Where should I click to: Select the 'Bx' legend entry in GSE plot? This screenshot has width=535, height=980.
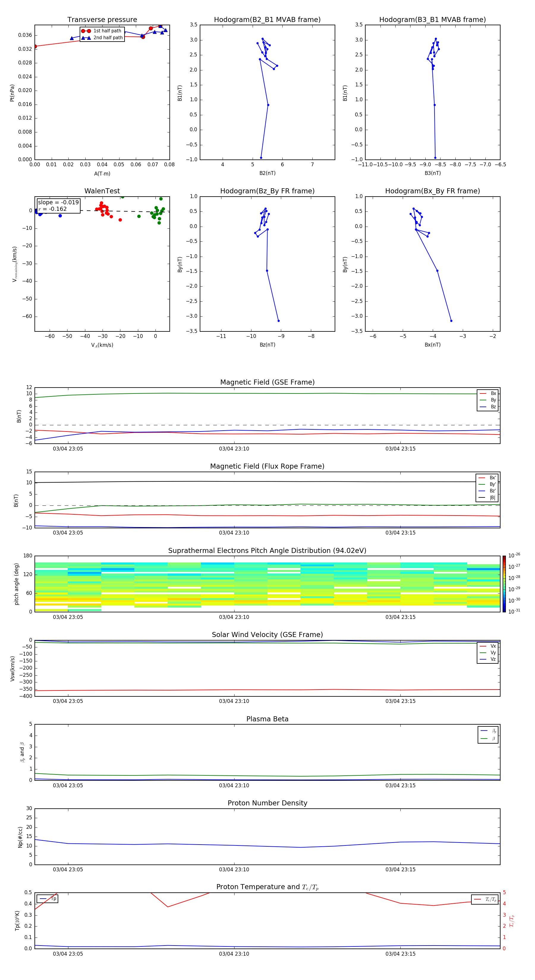click(488, 393)
